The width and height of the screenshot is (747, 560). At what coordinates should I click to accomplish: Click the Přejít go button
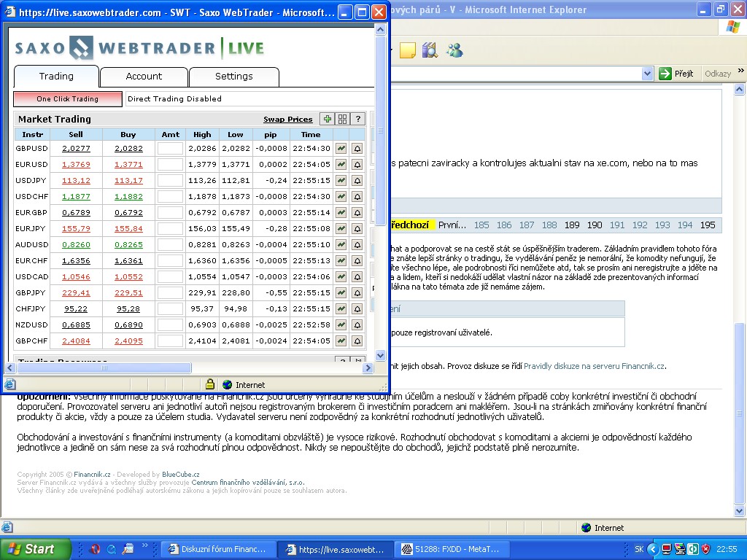(677, 74)
